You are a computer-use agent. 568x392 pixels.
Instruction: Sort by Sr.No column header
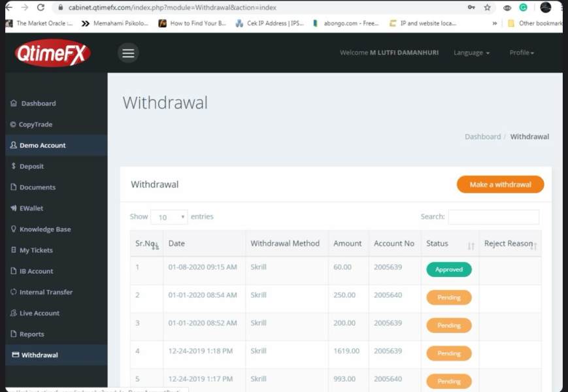point(146,244)
